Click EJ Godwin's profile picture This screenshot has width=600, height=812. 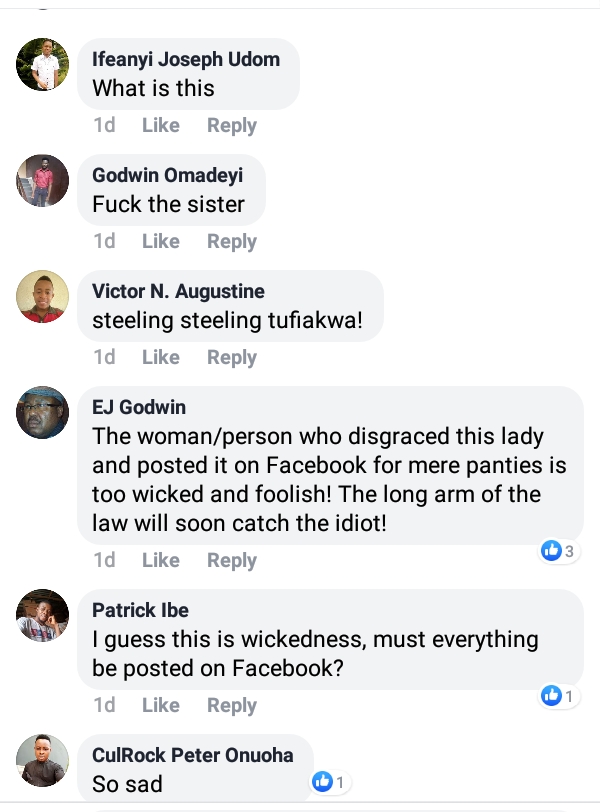(x=43, y=412)
